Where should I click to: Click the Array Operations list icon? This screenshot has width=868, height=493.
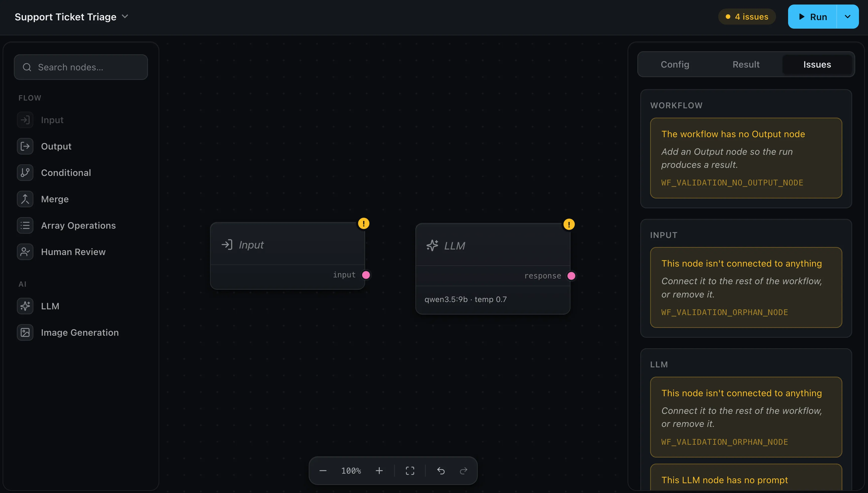coord(25,225)
